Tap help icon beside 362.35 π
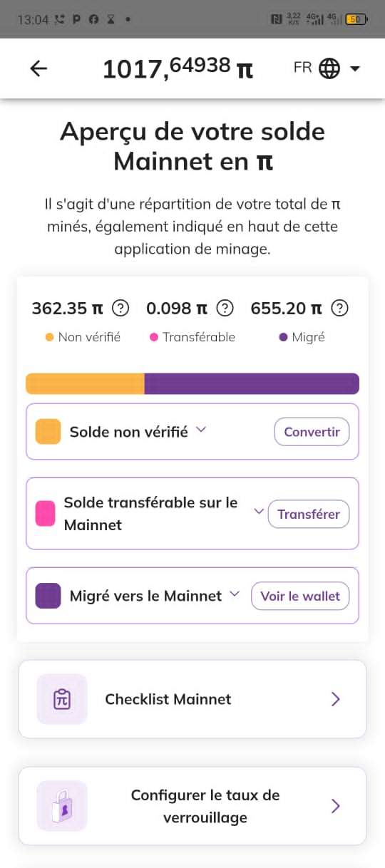The height and width of the screenshot is (868, 385). pyautogui.click(x=121, y=309)
